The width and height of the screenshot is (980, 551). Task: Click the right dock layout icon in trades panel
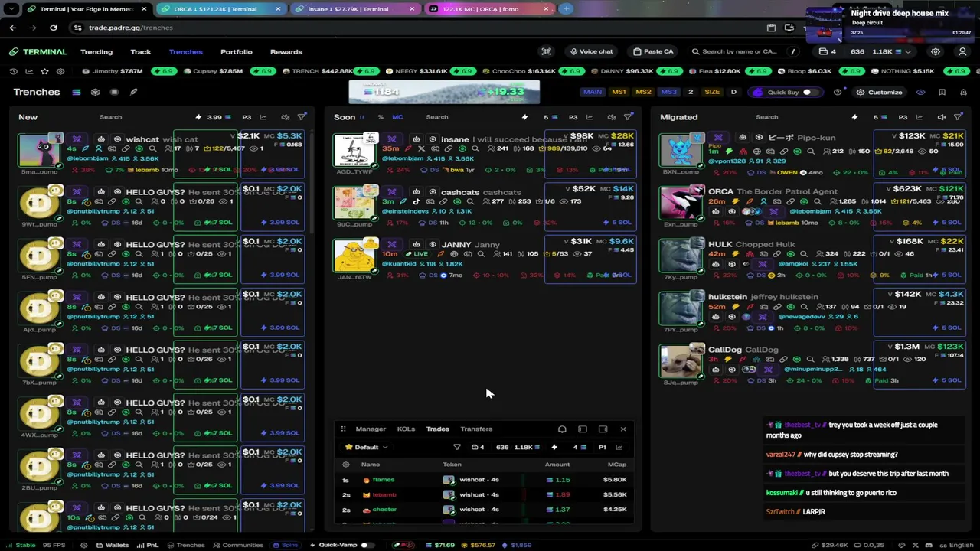(x=603, y=429)
